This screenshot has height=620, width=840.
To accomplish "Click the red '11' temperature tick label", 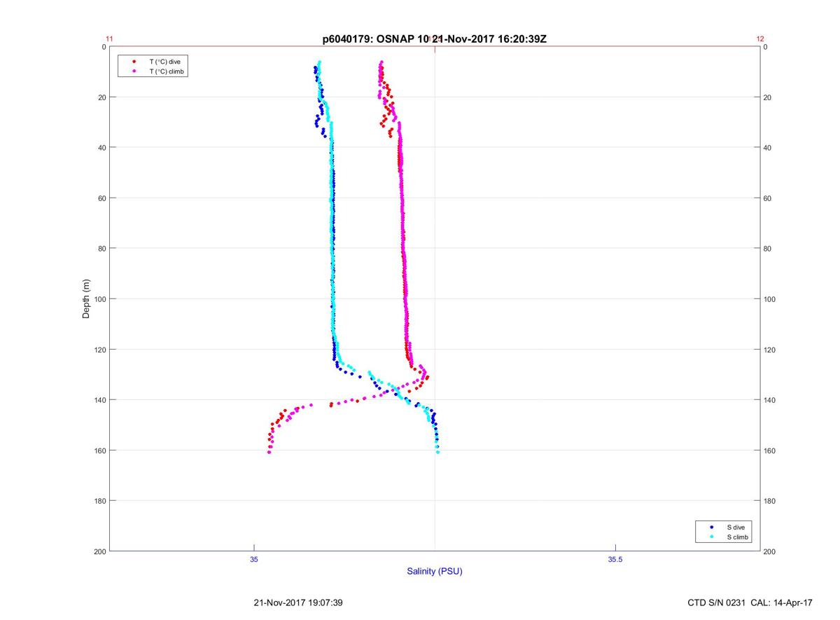I will (x=110, y=39).
